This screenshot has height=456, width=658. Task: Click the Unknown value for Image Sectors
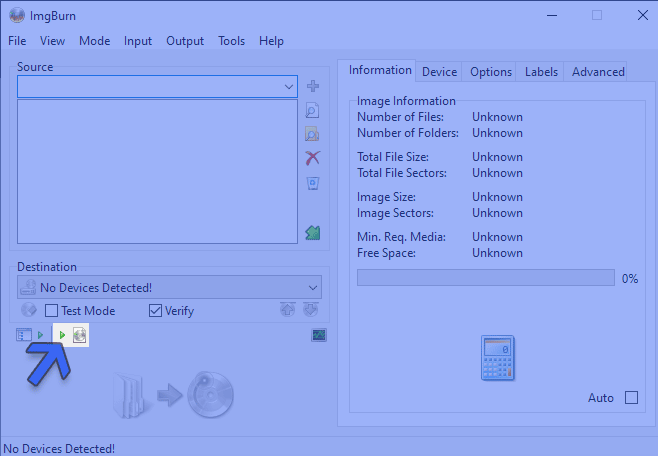[497, 213]
